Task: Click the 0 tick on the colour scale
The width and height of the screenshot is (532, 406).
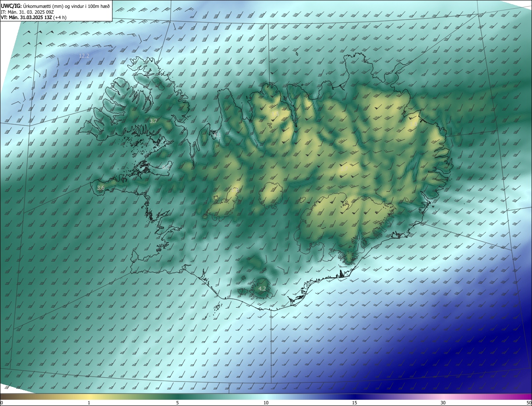Action: coord(2,403)
